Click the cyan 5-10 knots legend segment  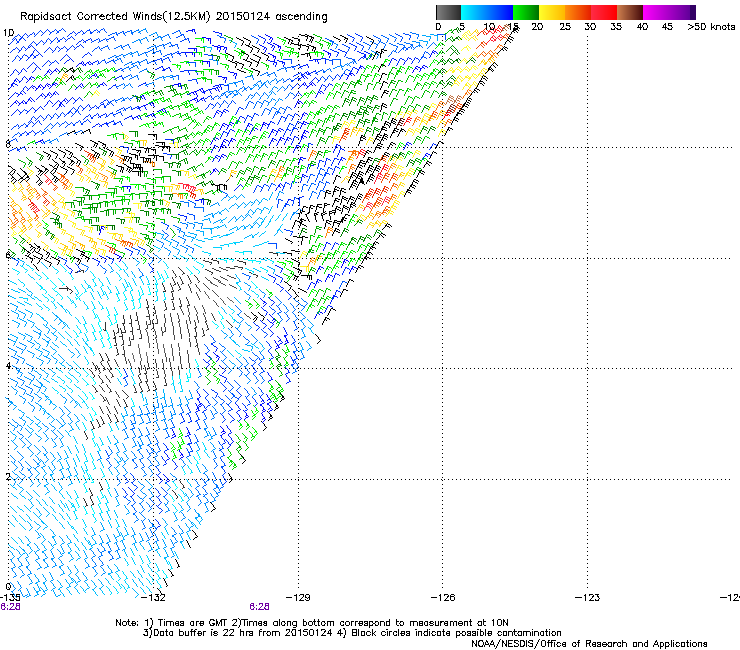pos(474,12)
